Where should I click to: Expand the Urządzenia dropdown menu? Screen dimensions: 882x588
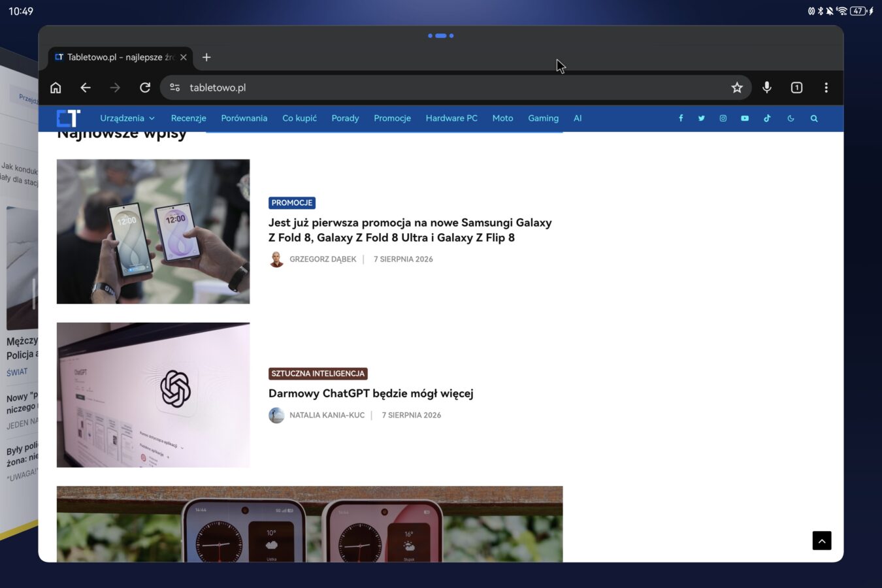pyautogui.click(x=127, y=118)
